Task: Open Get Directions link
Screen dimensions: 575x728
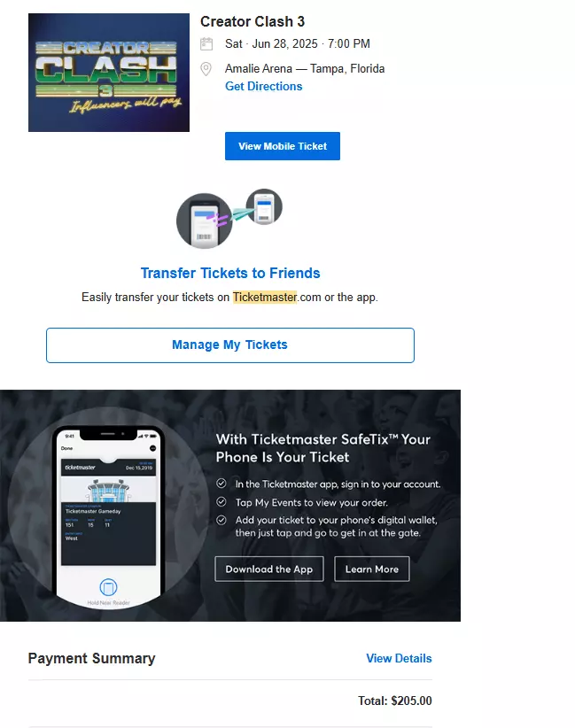Action: (x=263, y=87)
